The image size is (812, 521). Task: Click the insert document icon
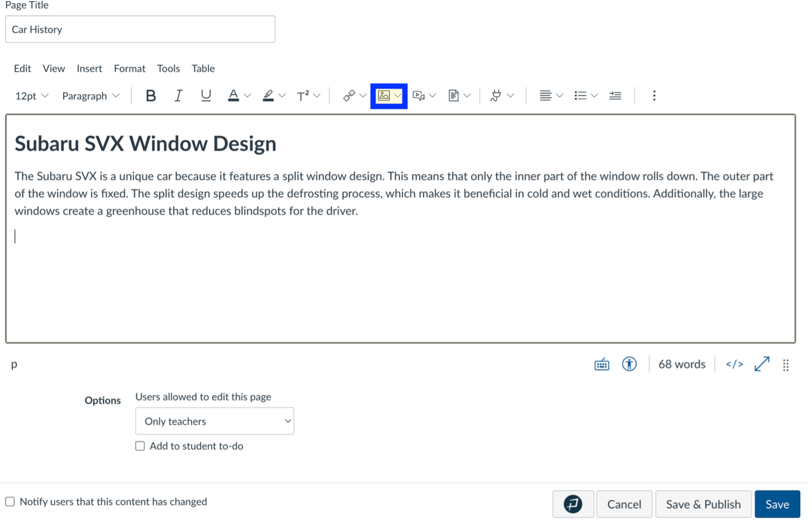click(x=453, y=96)
